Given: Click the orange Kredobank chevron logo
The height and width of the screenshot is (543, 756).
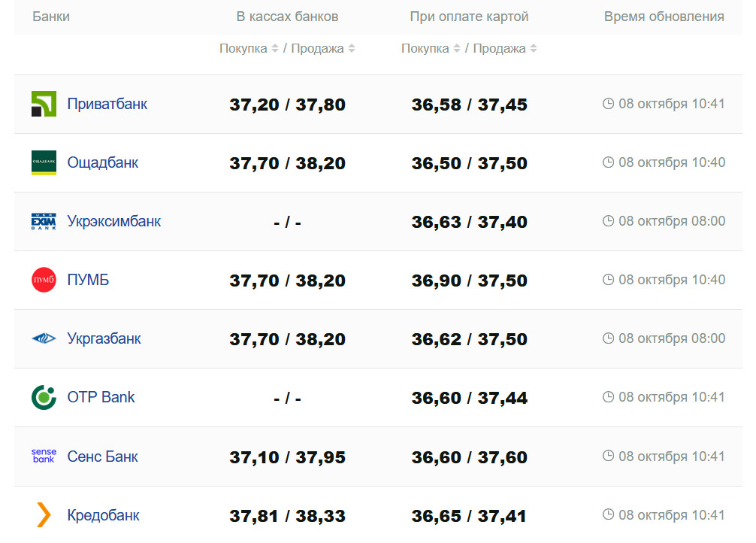Looking at the screenshot, I should click(44, 515).
